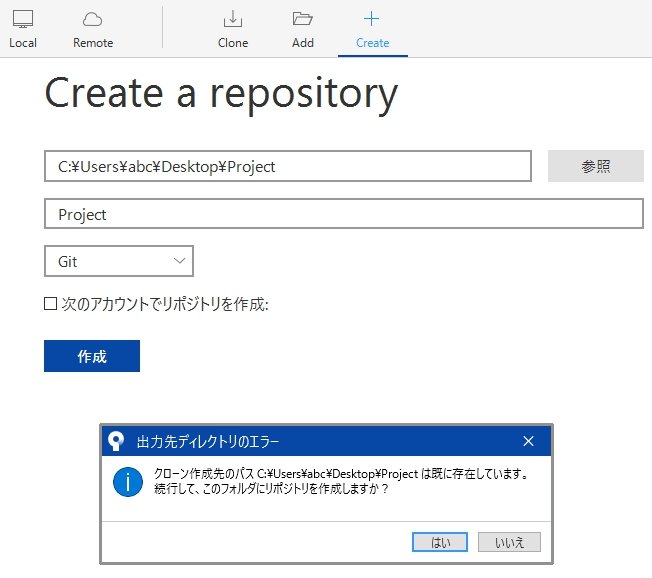The image size is (652, 578).
Task: Click the Sourcetree logo in dialog title
Action: click(x=116, y=441)
